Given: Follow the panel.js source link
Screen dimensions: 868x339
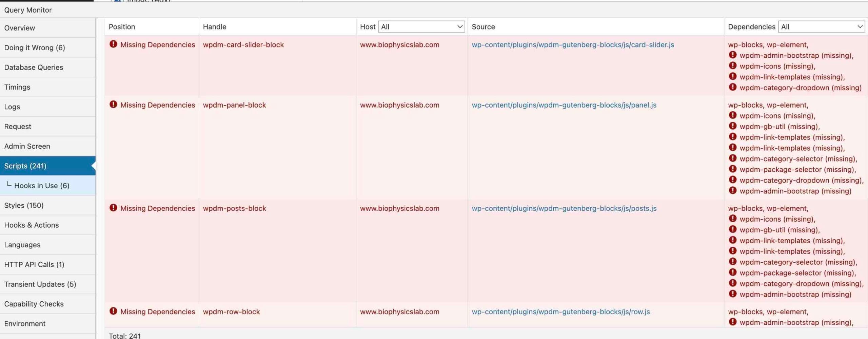Looking at the screenshot, I should click(564, 105).
